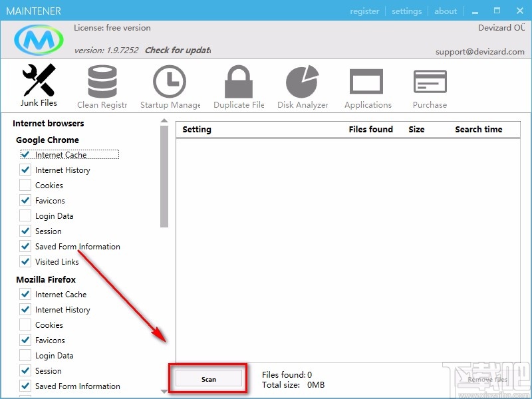
Task: Open the Junk Files tool
Action: pos(39,85)
